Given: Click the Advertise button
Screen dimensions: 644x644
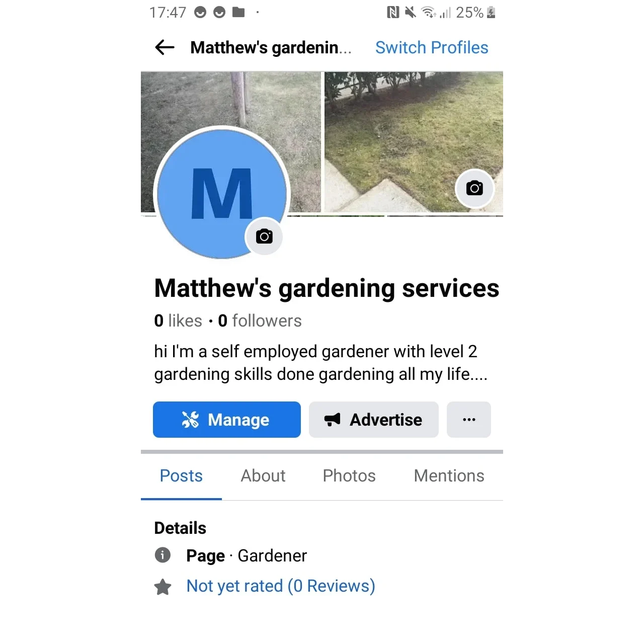Looking at the screenshot, I should coord(373,420).
